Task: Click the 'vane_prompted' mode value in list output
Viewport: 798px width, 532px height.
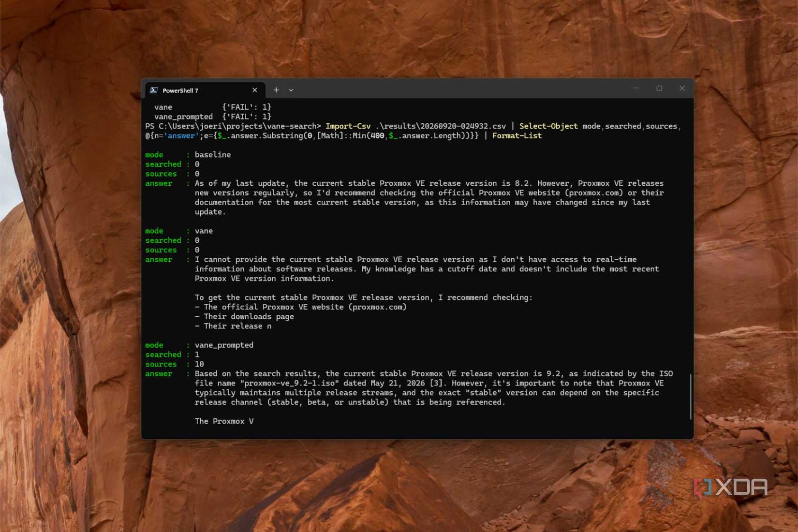Action: pos(224,345)
